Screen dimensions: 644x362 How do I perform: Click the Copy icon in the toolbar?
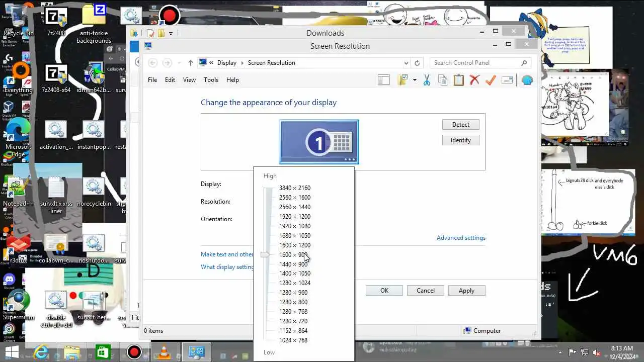443,80
